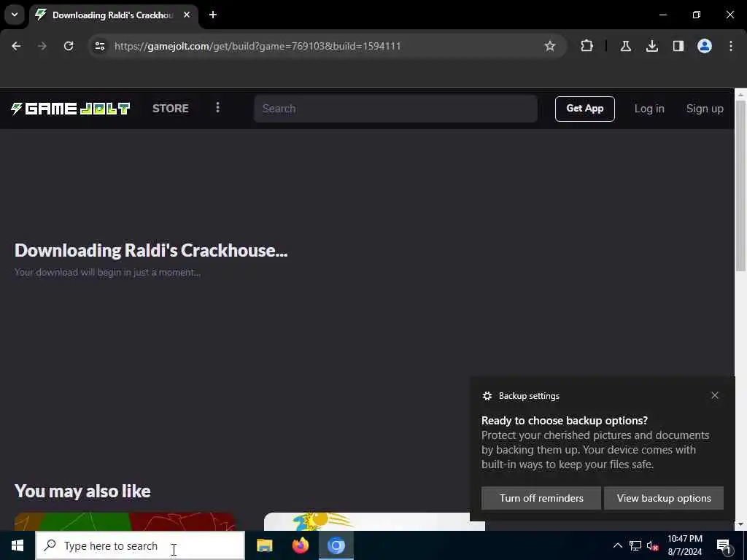
Task: Open the Windows Start menu
Action: pos(18,545)
